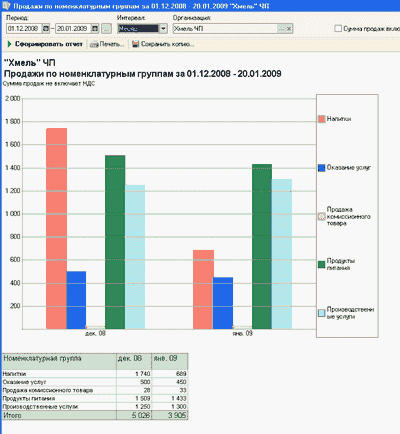Screen dimensions: 400x434
Task: Click the table cell with value 1 300
Action: pos(170,407)
